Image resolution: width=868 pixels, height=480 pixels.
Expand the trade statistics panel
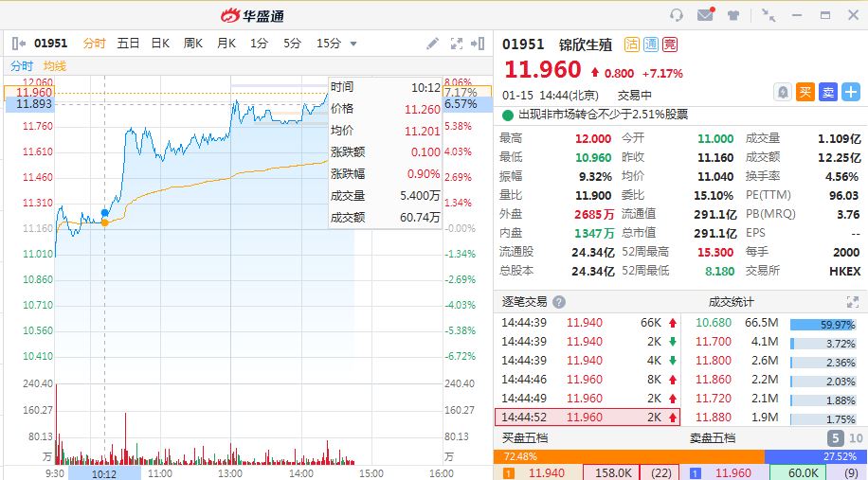coord(853,302)
